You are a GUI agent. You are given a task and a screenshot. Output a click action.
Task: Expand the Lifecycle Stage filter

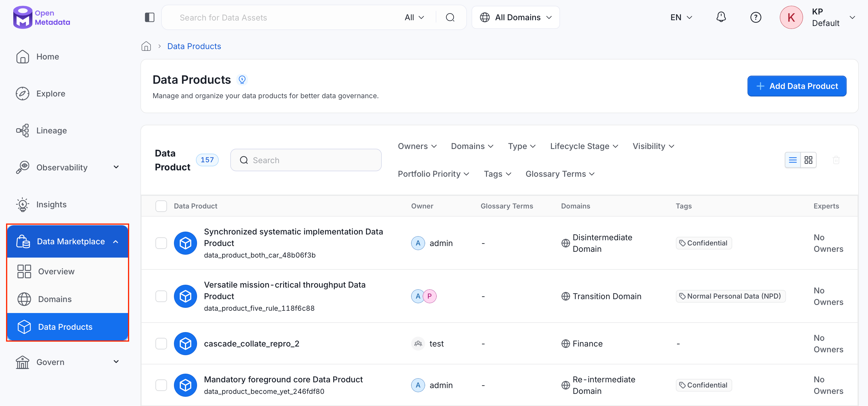coord(584,146)
